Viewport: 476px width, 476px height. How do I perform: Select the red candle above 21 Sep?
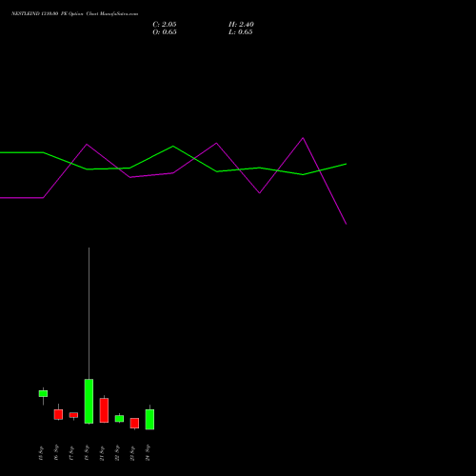click(x=104, y=410)
